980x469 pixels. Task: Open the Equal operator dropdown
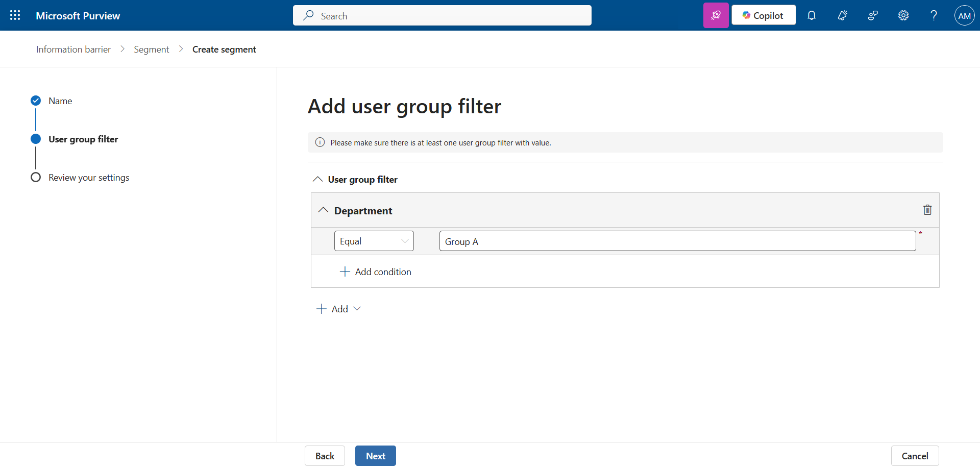click(x=374, y=241)
